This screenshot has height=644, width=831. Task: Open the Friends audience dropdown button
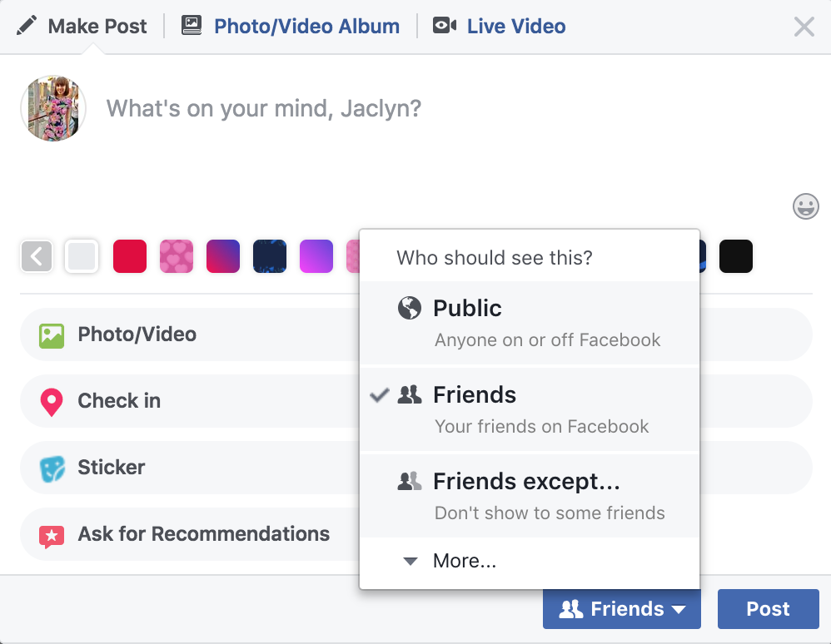click(622, 609)
